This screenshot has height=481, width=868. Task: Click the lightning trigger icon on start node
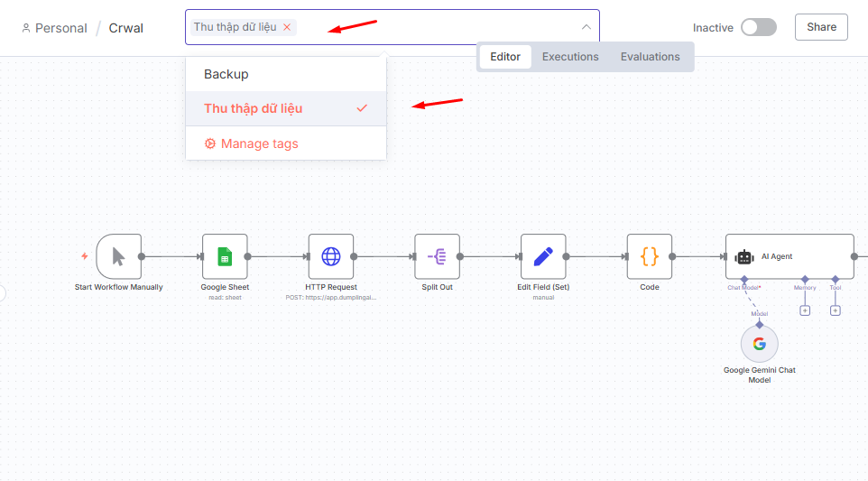(85, 255)
